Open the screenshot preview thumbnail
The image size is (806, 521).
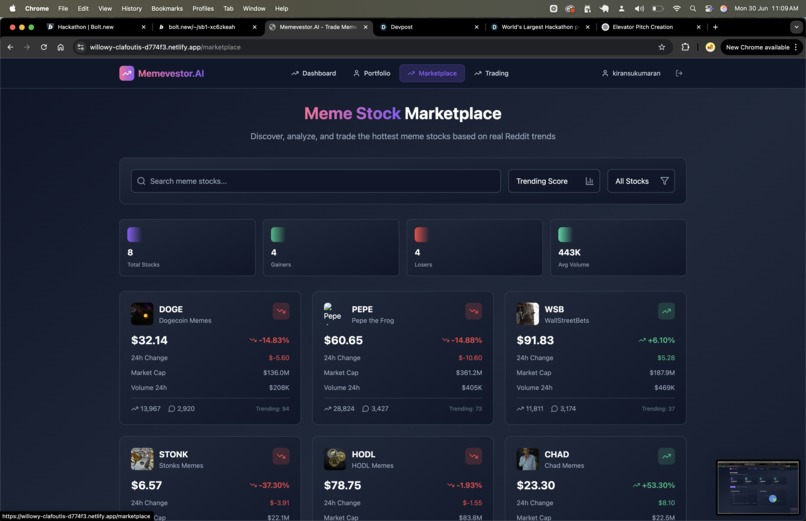758,487
